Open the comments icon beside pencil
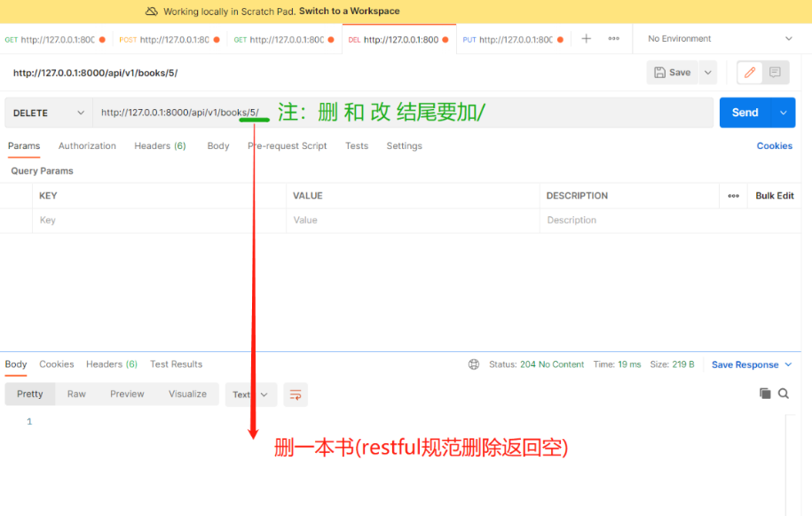The image size is (812, 516). pyautogui.click(x=776, y=73)
